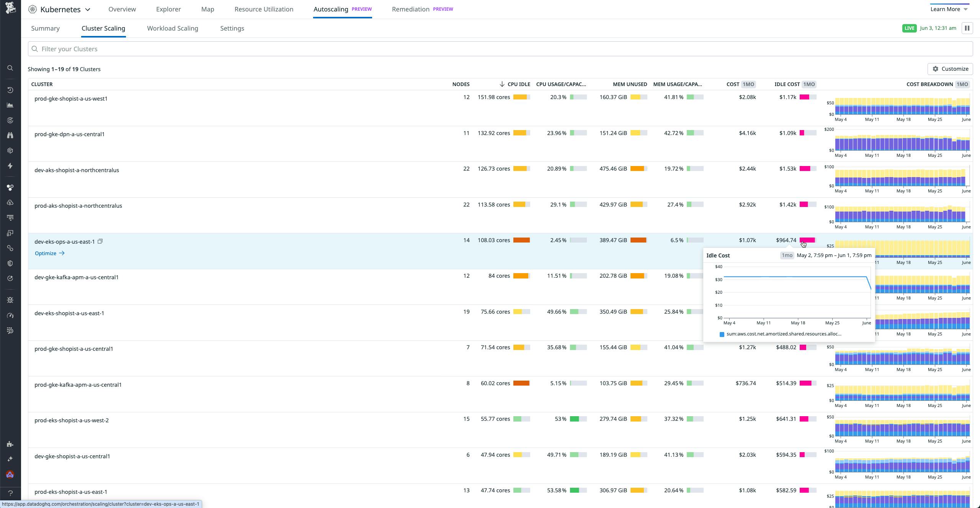Screen dimensions: 980x508
Task: Open the Security shield icon in sidebar
Action: (x=10, y=263)
